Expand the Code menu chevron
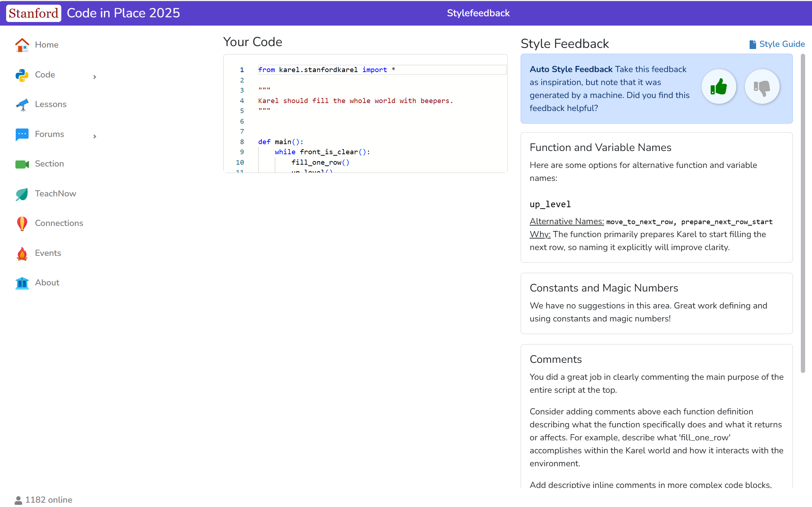The height and width of the screenshot is (507, 812). tap(95, 77)
